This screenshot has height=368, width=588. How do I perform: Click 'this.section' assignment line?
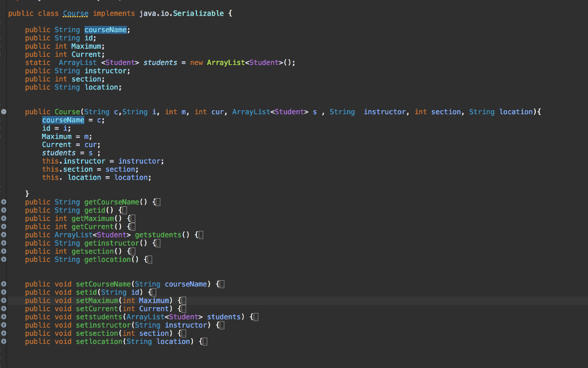coord(90,169)
